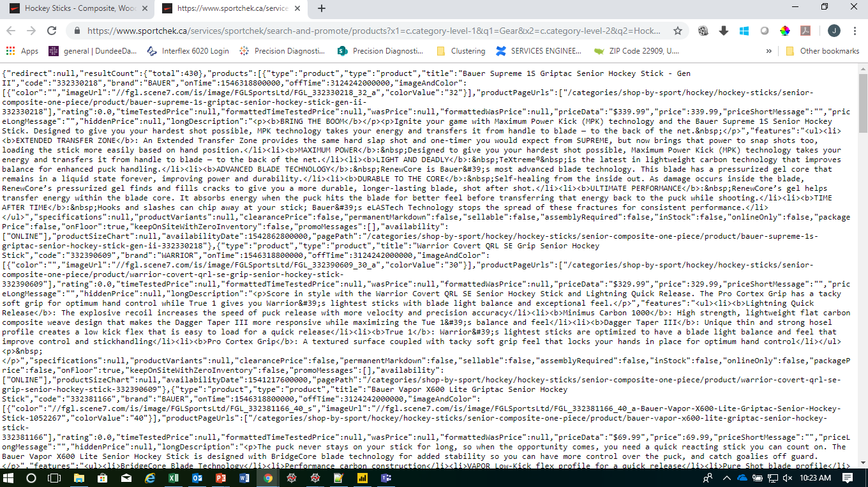868x487 pixels.
Task: Close the Hockey Sticks tab
Action: (x=145, y=8)
